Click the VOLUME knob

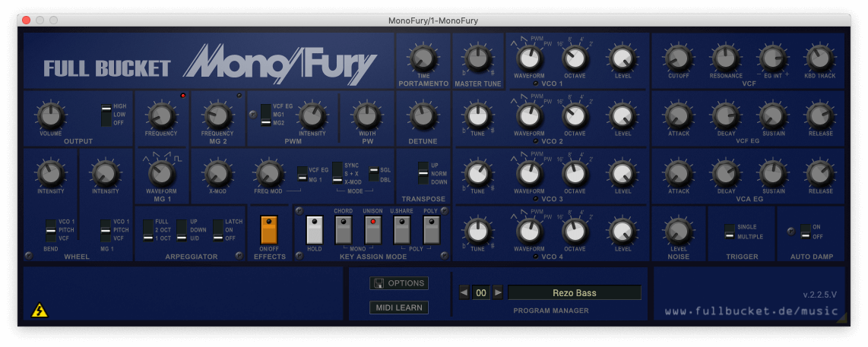(x=50, y=115)
